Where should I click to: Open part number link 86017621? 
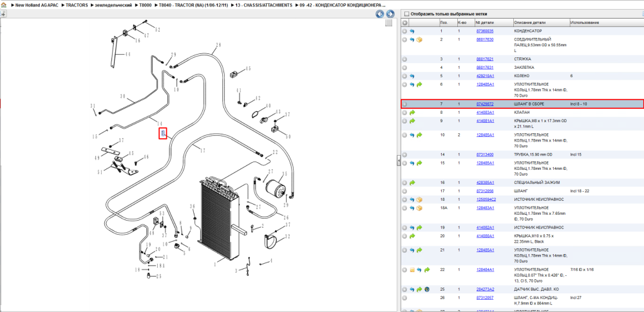click(485, 59)
